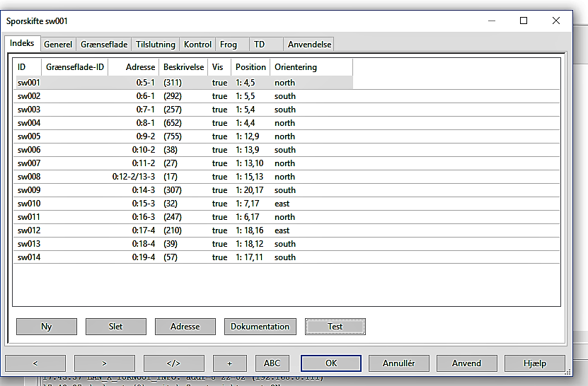Click the Slet button

coord(116,327)
